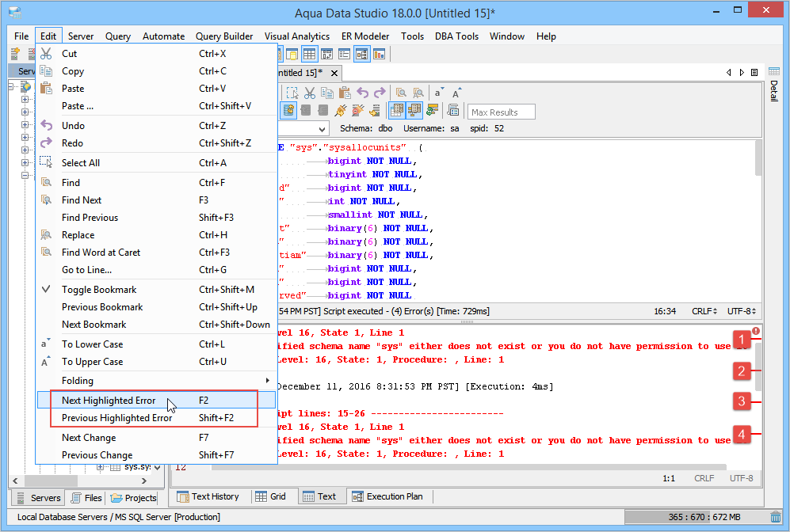The image size is (790, 532).
Task: Open the ER Modeler menu
Action: (x=365, y=36)
